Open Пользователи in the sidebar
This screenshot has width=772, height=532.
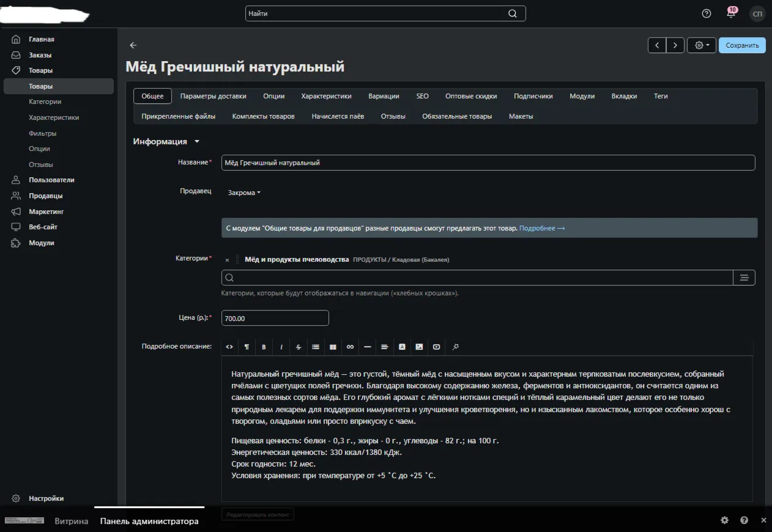tap(51, 180)
